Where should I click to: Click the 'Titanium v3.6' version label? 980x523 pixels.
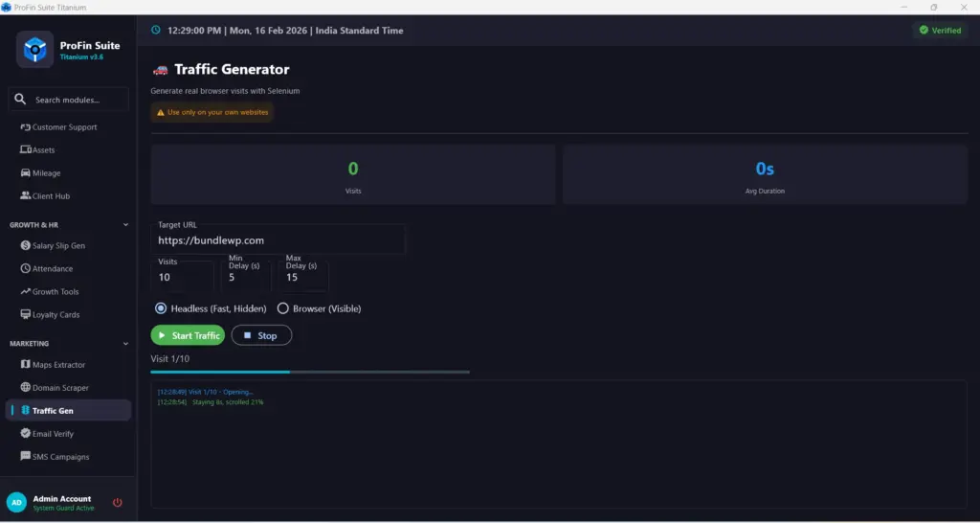[82, 57]
